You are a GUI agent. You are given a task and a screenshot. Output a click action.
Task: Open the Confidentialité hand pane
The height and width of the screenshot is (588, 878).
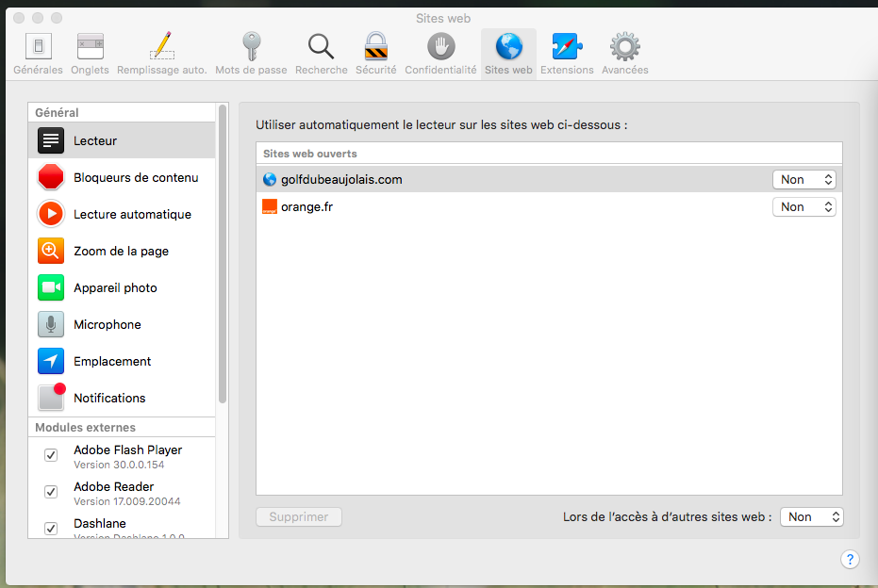(x=440, y=53)
